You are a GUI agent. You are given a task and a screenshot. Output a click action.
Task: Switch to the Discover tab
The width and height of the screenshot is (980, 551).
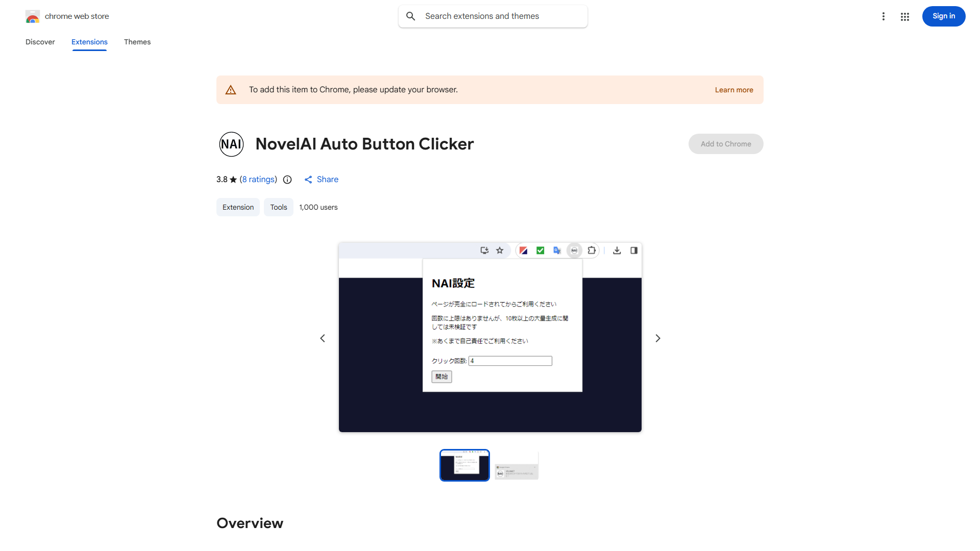[40, 42]
